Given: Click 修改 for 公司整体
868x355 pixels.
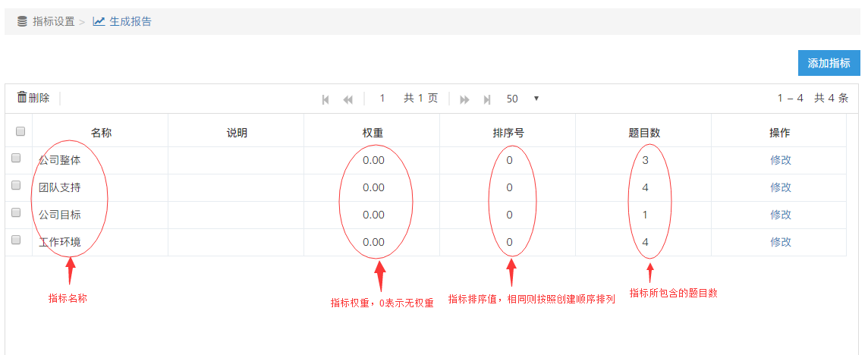Looking at the screenshot, I should (x=781, y=160).
